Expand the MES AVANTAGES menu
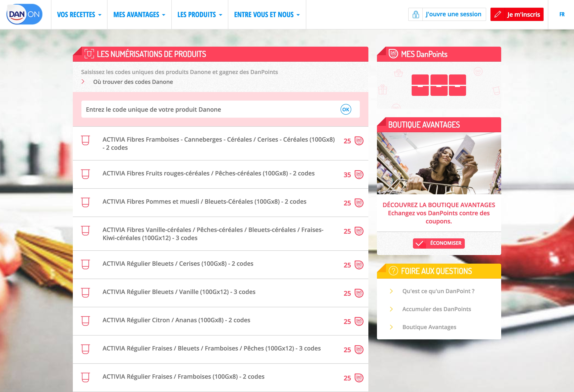This screenshot has width=574, height=392. click(x=139, y=15)
